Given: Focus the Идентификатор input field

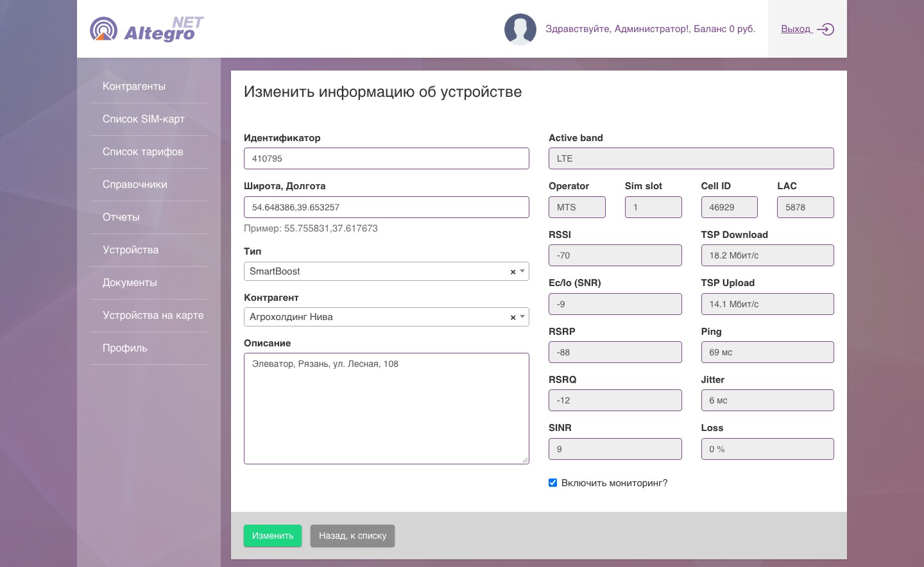Looking at the screenshot, I should pos(386,158).
